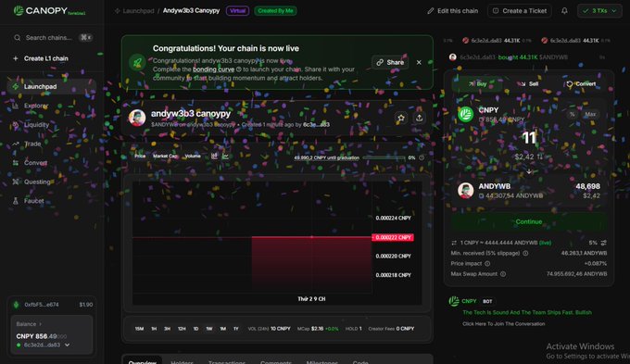Click the upload share icon next to the star

pyautogui.click(x=419, y=118)
